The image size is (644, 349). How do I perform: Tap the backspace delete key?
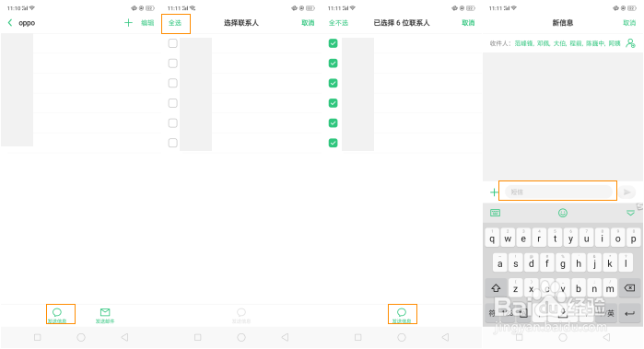click(x=629, y=288)
